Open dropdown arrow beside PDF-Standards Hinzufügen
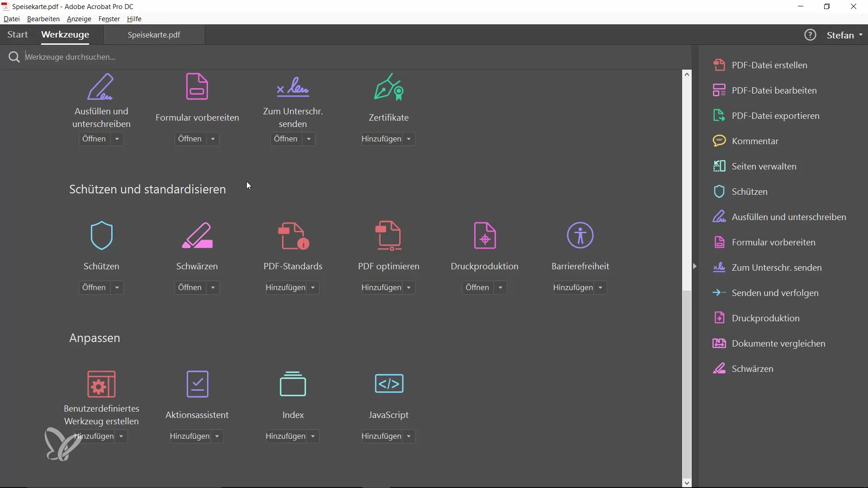 313,288
